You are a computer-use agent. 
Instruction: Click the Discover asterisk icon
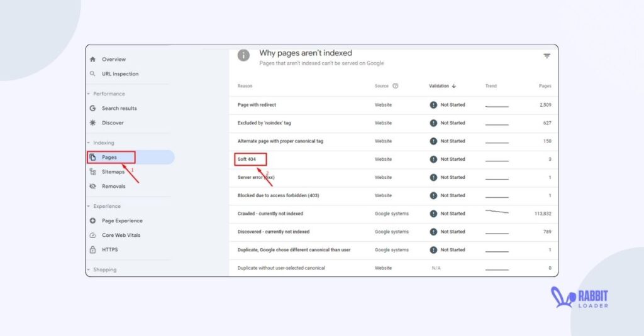click(x=93, y=122)
